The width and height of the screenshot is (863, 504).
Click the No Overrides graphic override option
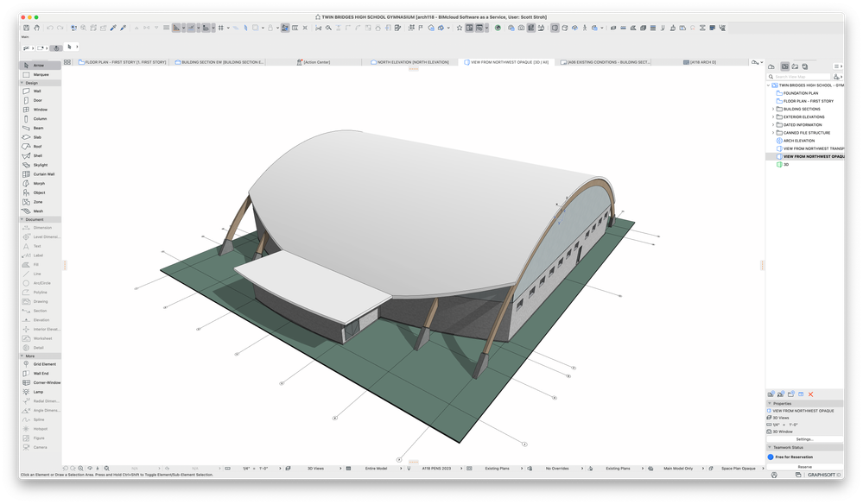pos(557,469)
